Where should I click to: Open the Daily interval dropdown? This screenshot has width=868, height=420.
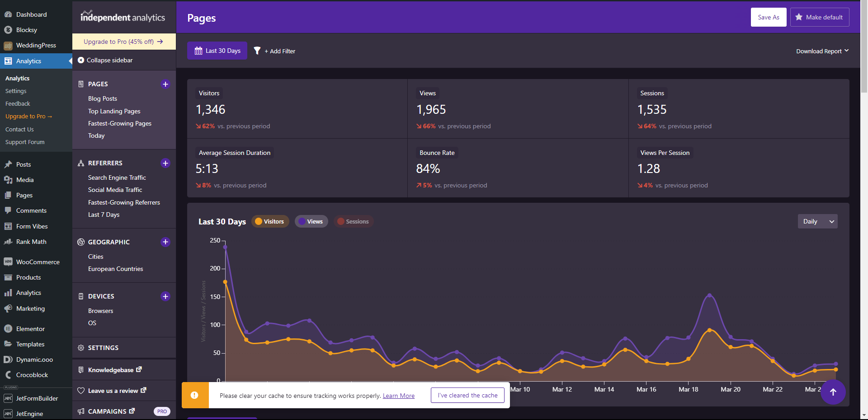click(817, 221)
